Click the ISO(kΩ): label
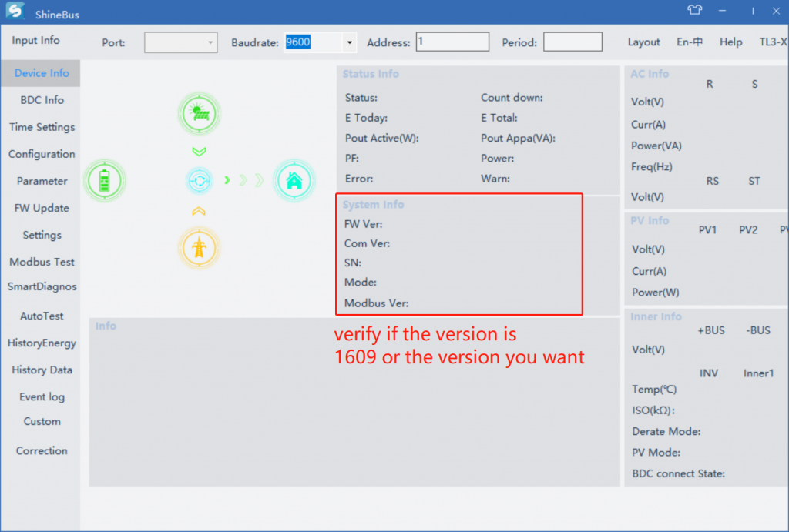The width and height of the screenshot is (789, 532). (x=653, y=410)
